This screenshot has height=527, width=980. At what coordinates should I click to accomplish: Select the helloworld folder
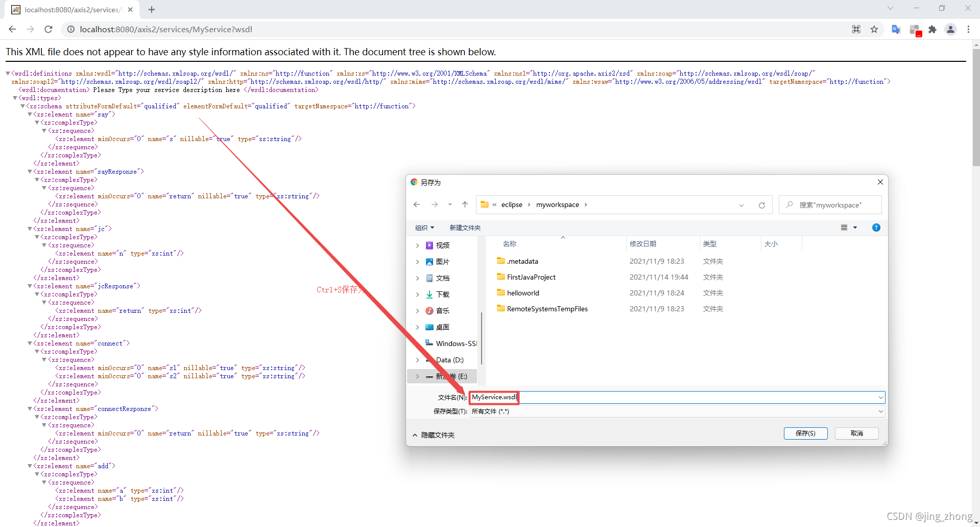click(x=523, y=293)
